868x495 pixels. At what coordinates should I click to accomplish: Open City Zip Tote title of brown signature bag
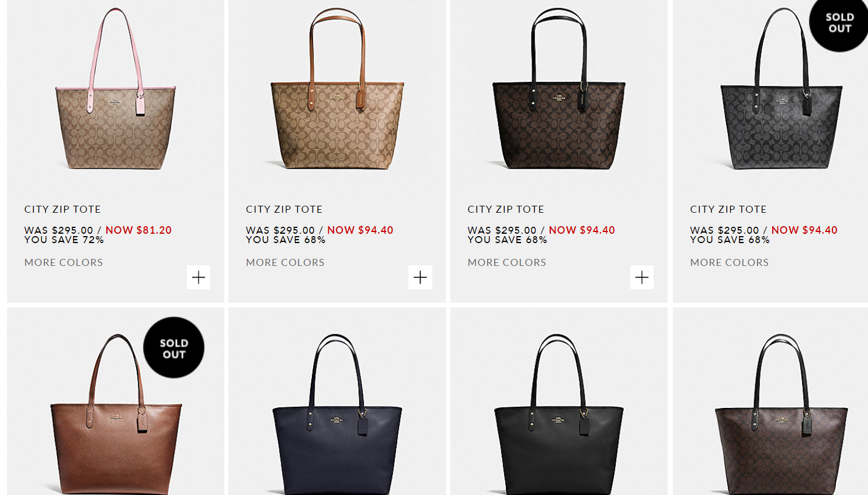[x=506, y=209]
